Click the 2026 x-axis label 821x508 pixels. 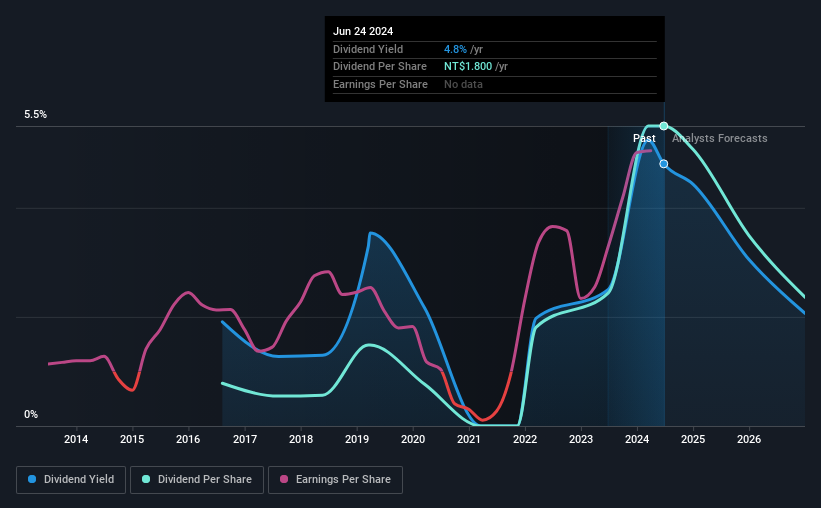[749, 439]
